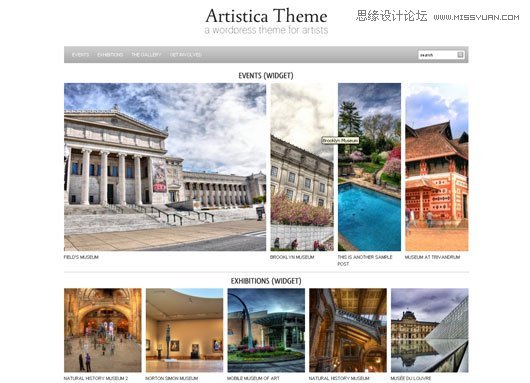The width and height of the screenshot is (530, 383).
Task: Click the Natural History Museum 2 caption
Action: [96, 378]
